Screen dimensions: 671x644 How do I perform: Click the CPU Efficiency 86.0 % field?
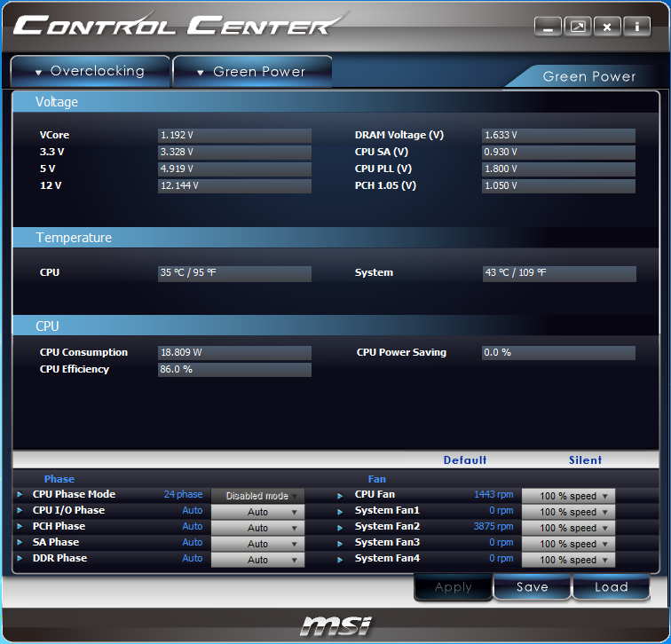pyautogui.click(x=234, y=370)
